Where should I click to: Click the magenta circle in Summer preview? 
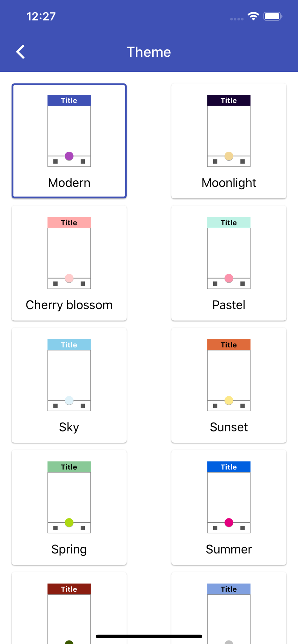pyautogui.click(x=229, y=523)
